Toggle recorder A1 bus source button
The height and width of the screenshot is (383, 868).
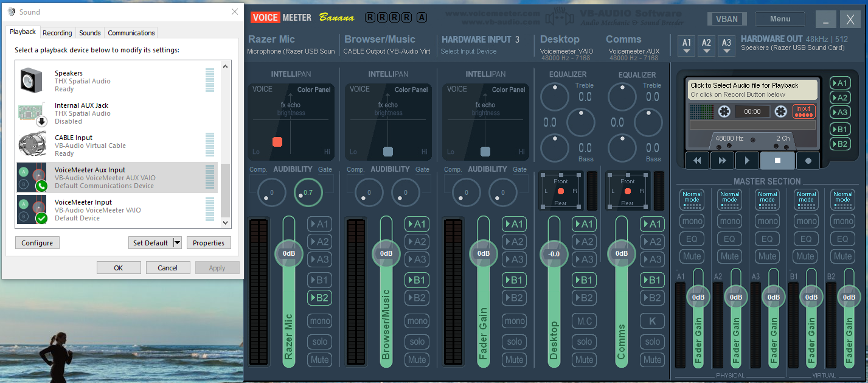click(x=840, y=83)
